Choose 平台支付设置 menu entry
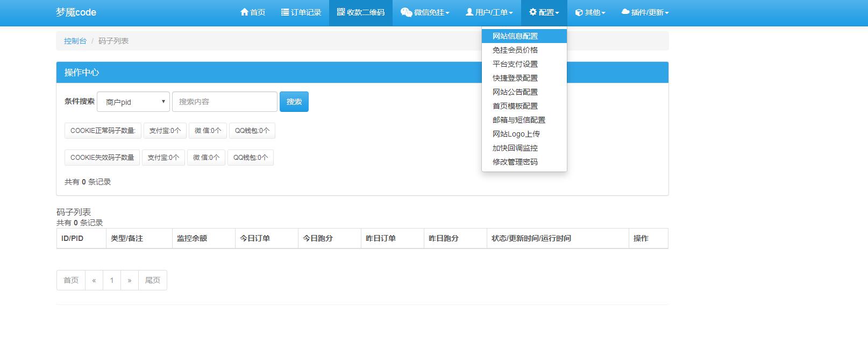 tap(515, 64)
